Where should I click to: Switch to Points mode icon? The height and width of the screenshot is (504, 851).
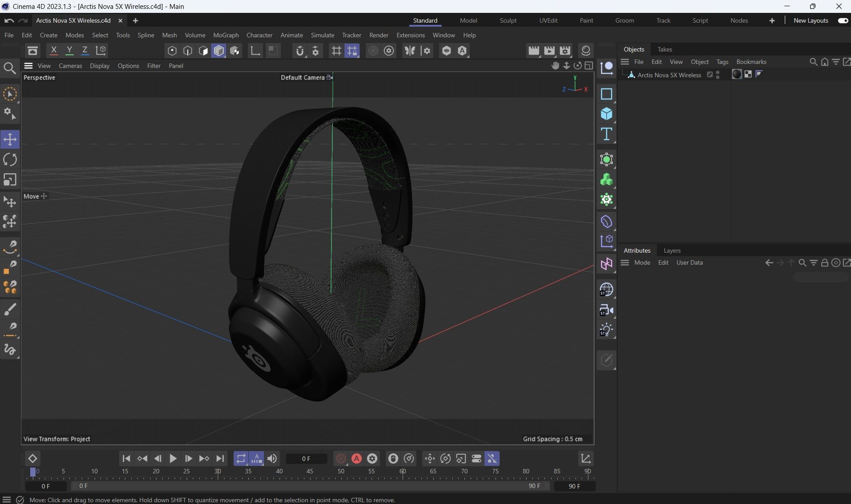click(172, 51)
